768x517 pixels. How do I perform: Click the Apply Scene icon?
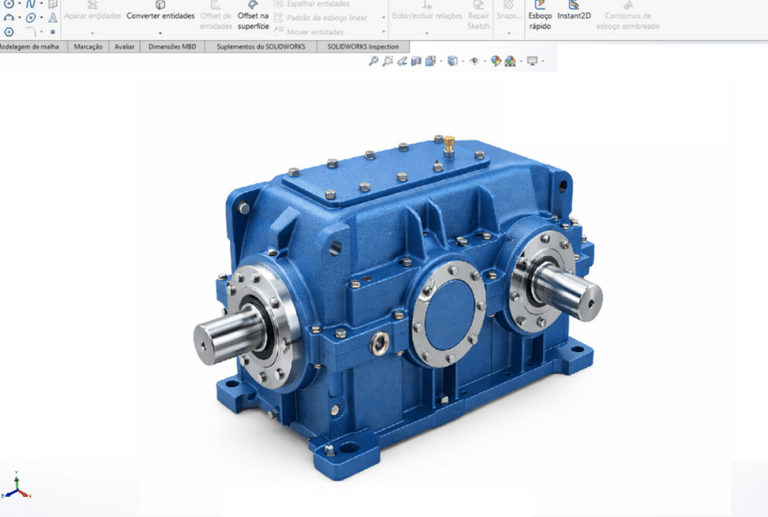[510, 61]
